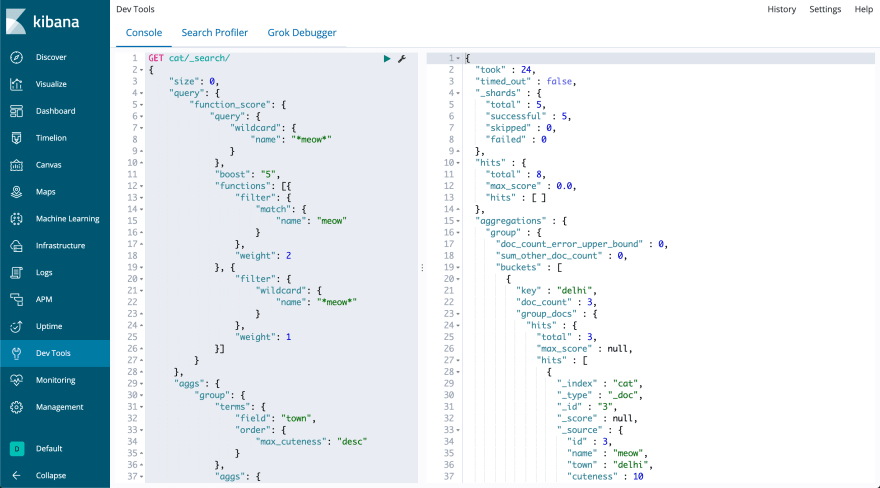This screenshot has height=488, width=880.
Task: Open History in top bar
Action: pos(782,9)
